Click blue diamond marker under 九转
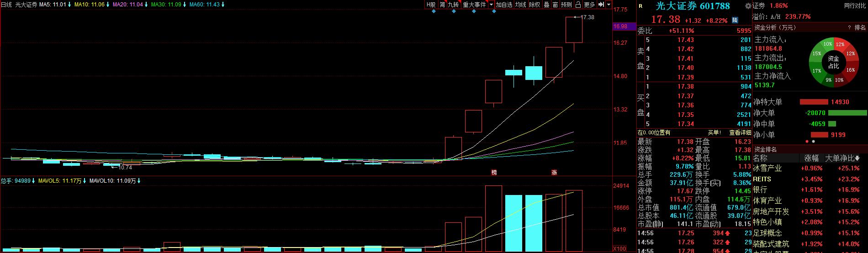The height and width of the screenshot is (253, 868). (454, 11)
